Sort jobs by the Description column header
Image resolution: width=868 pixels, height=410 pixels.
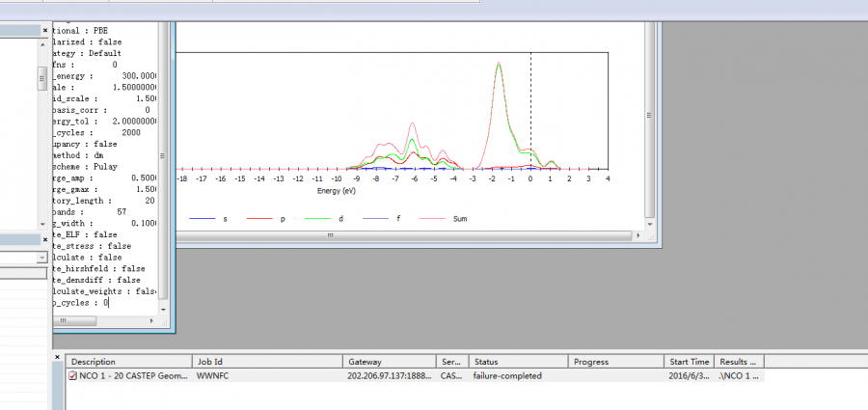[129, 362]
